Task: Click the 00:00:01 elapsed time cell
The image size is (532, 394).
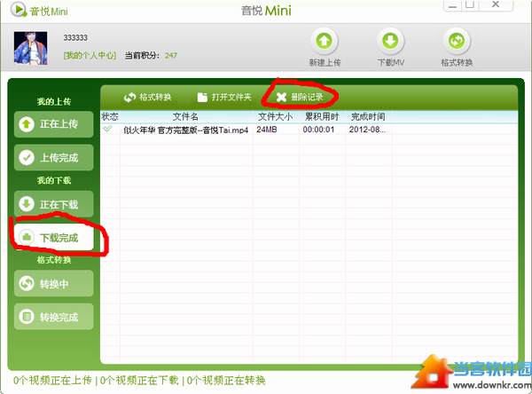Action: pyautogui.click(x=318, y=130)
